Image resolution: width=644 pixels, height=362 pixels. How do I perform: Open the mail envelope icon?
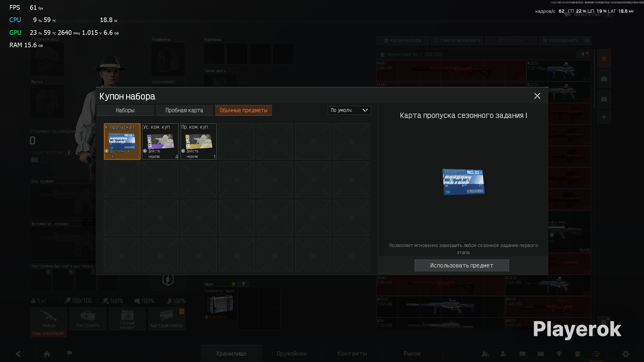541,354
